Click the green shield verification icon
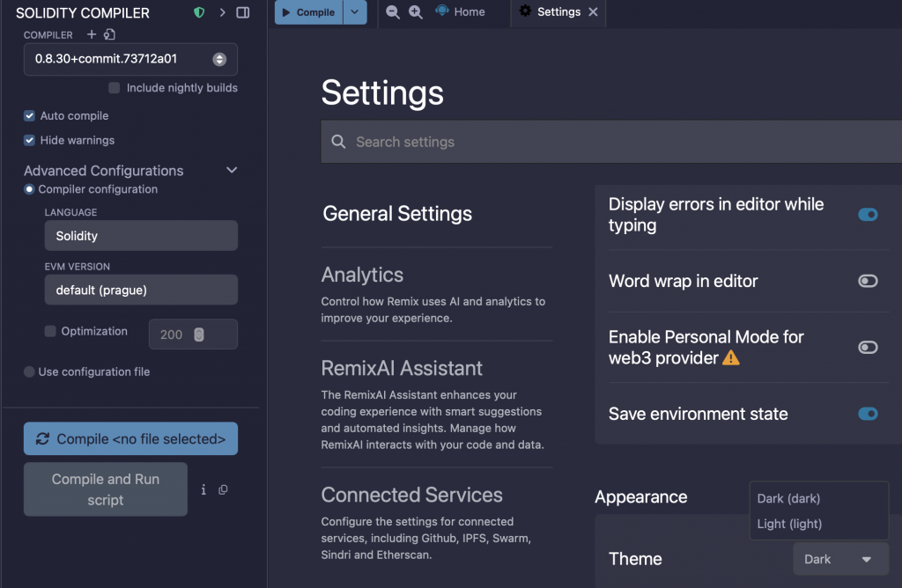Image resolution: width=902 pixels, height=588 pixels. [x=199, y=13]
